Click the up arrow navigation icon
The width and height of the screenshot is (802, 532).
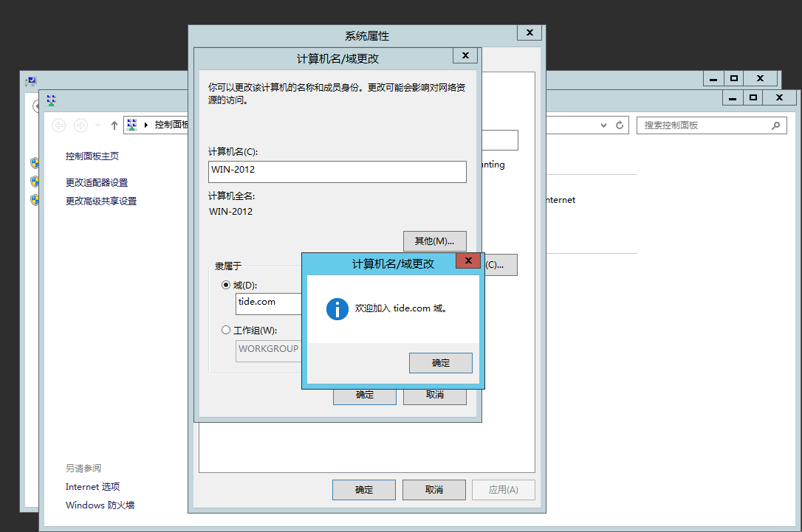pos(114,125)
